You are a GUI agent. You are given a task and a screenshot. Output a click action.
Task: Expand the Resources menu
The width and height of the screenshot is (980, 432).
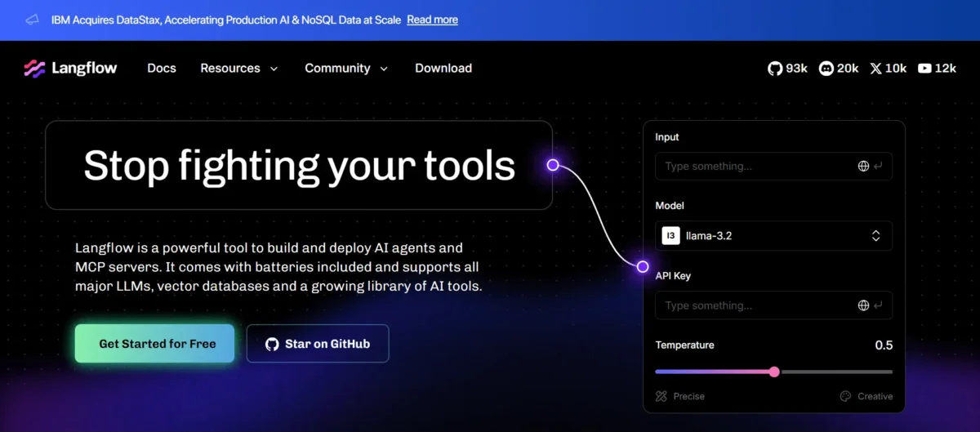239,69
